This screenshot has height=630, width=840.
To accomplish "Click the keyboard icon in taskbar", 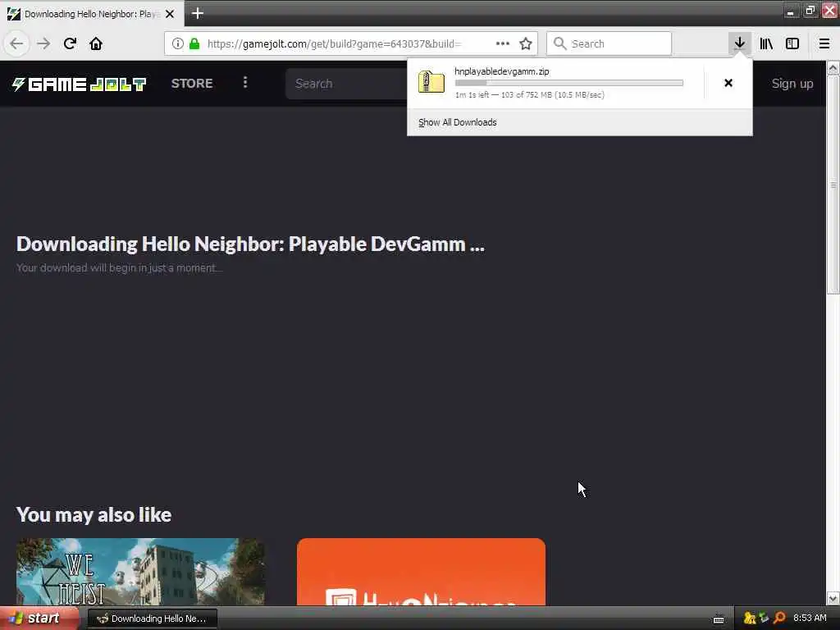I will tap(719, 619).
